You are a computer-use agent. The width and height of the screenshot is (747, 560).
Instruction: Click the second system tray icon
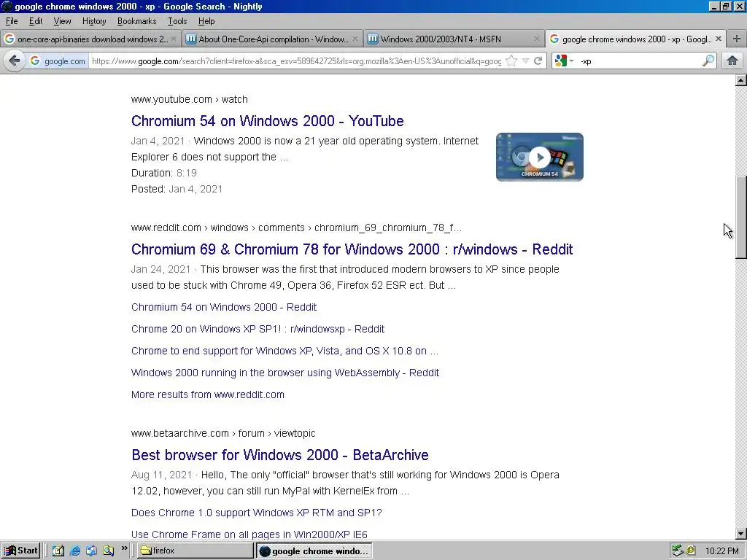[x=691, y=551]
